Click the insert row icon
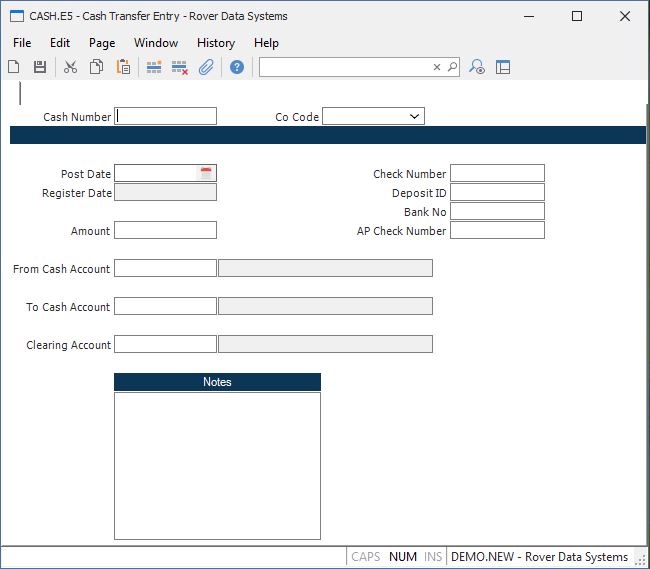650x569 pixels. (x=154, y=67)
